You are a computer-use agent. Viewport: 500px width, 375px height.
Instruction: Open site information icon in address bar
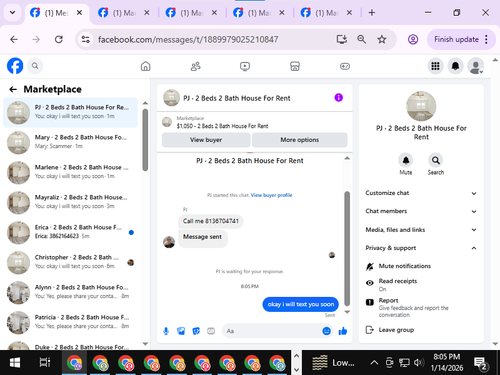click(86, 39)
